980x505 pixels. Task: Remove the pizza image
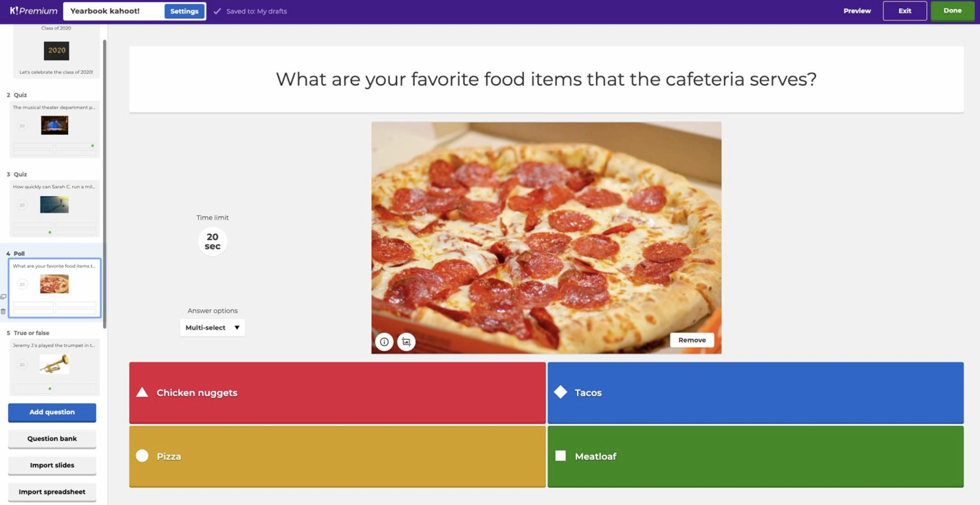click(x=692, y=340)
